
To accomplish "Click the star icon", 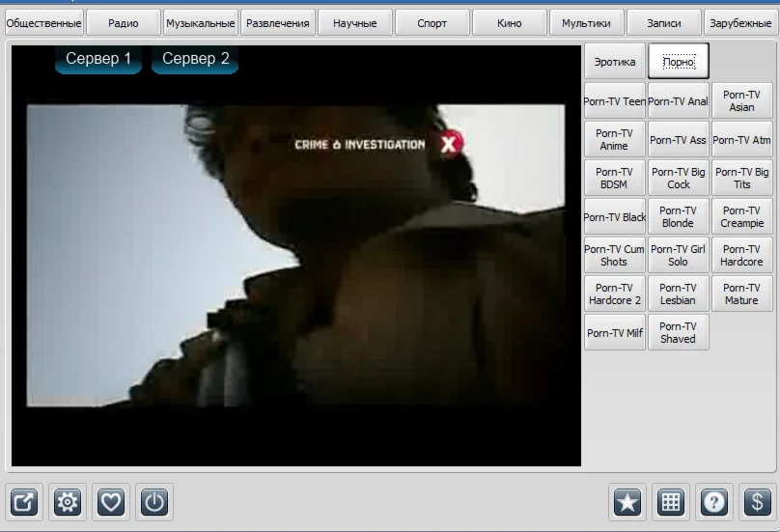I will pyautogui.click(x=627, y=502).
